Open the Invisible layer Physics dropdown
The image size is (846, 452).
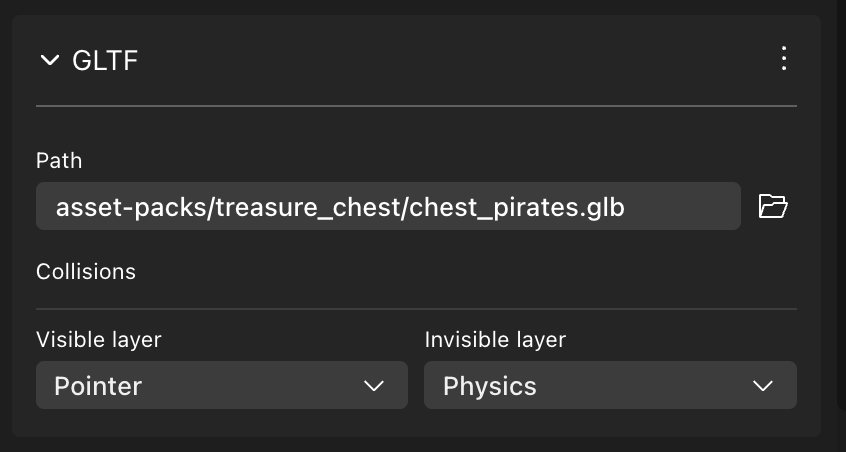[x=610, y=385]
